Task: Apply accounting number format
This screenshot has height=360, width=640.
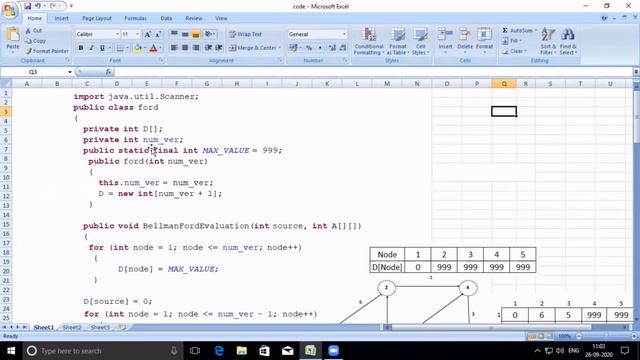Action: (x=293, y=48)
